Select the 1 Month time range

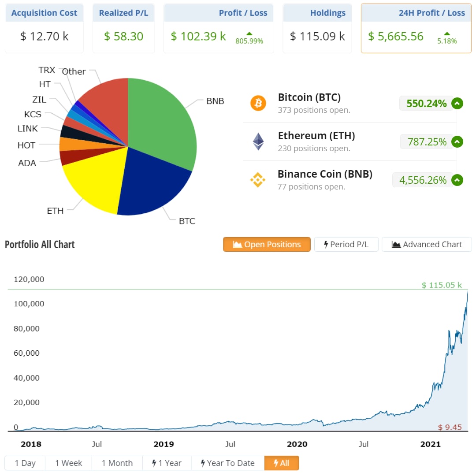[x=117, y=463]
